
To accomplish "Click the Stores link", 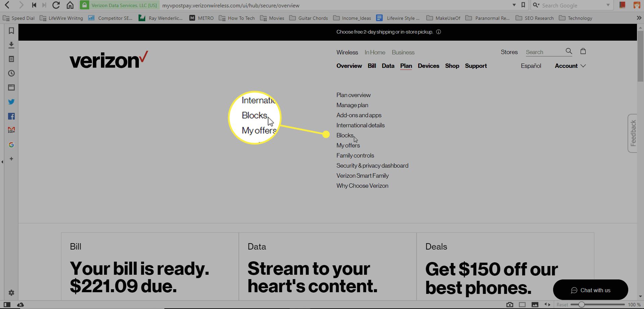I will click(509, 52).
